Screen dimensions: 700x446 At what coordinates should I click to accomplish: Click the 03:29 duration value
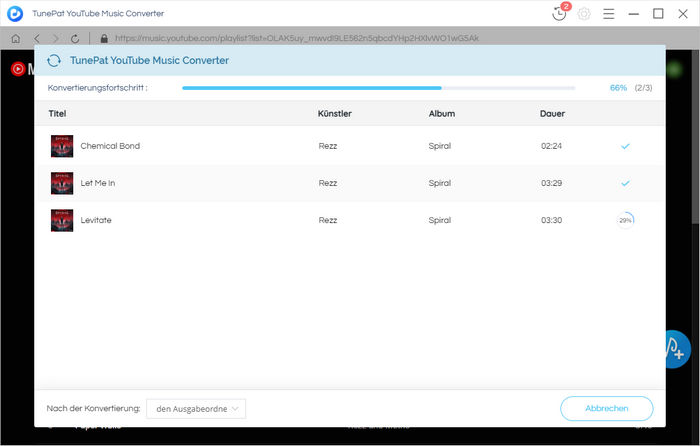click(x=551, y=183)
